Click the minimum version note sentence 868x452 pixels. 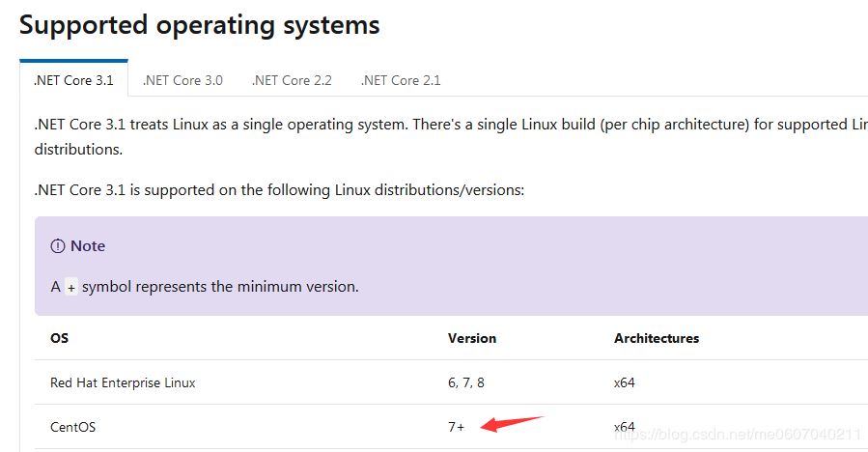click(220, 287)
